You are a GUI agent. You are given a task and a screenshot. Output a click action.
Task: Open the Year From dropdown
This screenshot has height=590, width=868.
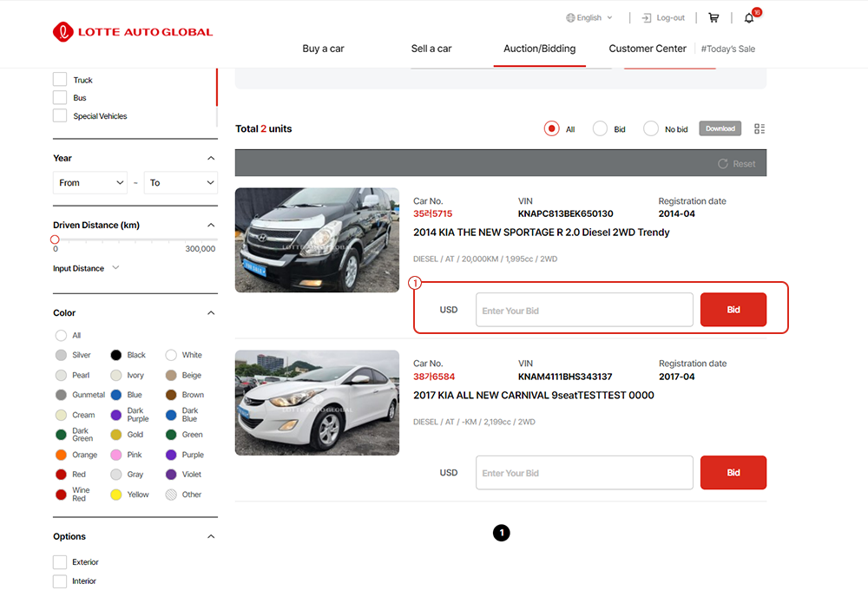click(90, 183)
